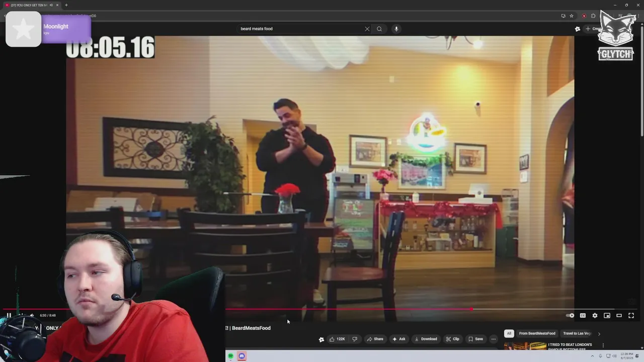
Task: Toggle closed captions (CC) button
Action: 583,316
